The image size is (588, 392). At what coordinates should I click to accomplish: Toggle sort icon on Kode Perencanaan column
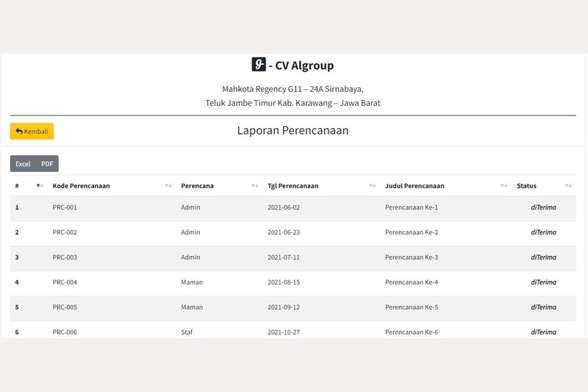click(x=168, y=186)
